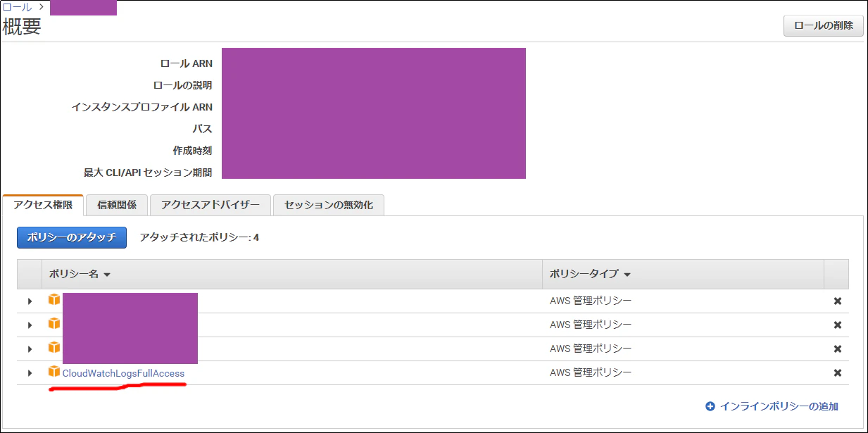This screenshot has height=433, width=868.
Task: Remove the second listed policy using its X icon
Action: 838,325
